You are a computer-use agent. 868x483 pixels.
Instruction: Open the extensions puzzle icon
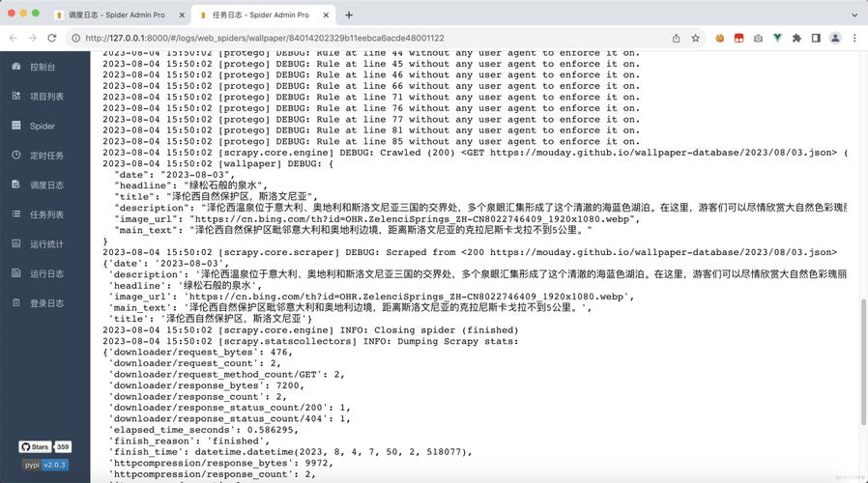pos(796,38)
